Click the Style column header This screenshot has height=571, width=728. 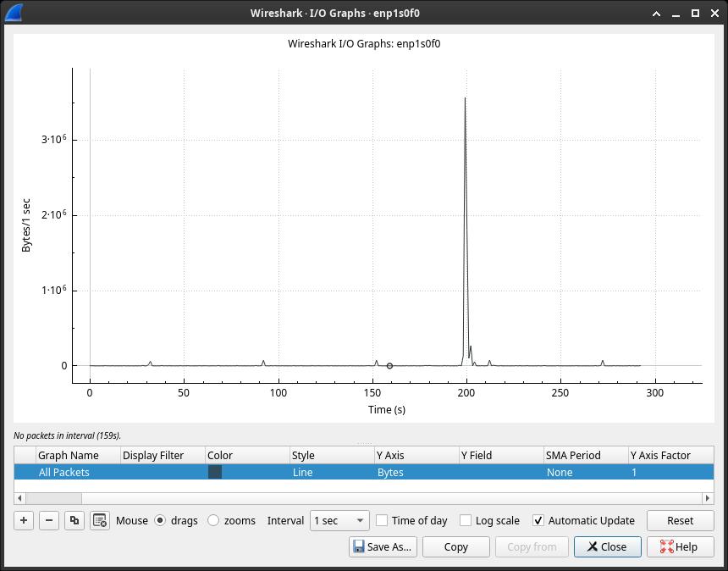[x=332, y=455]
